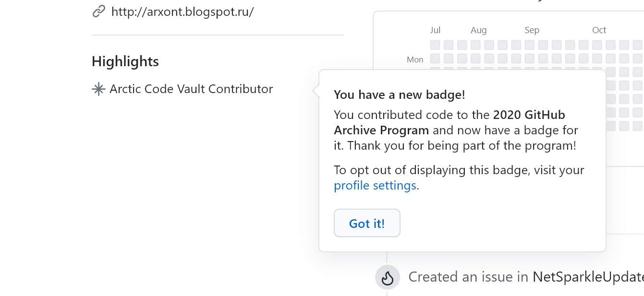Viewport: 644px width, 296px height.
Task: Click the Jul month label on graph
Action: [435, 30]
